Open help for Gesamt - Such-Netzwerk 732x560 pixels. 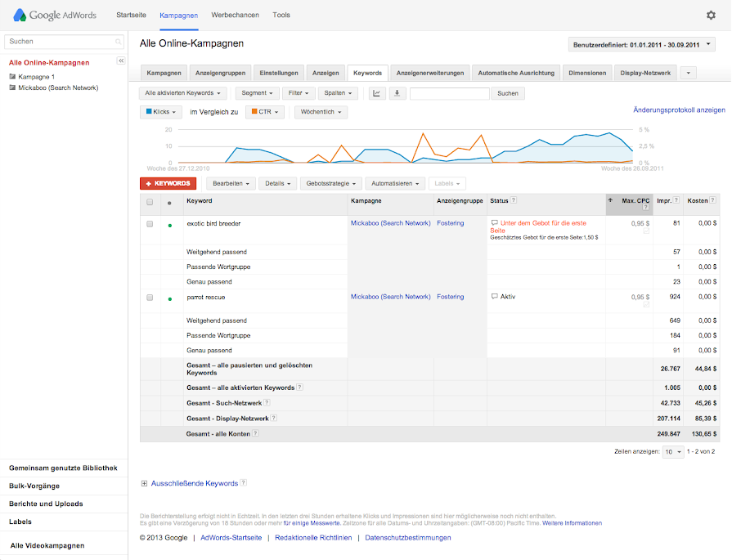[267, 402]
